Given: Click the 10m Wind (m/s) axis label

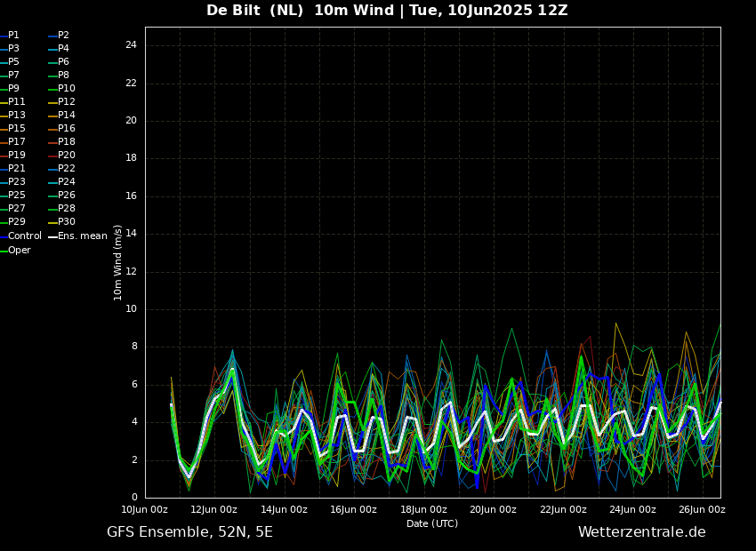Looking at the screenshot, I should (118, 262).
